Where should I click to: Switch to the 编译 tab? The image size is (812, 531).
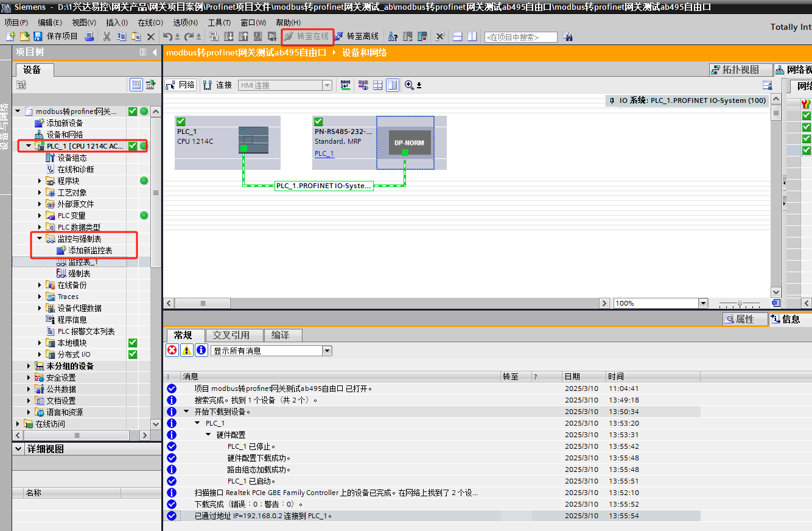284,336
